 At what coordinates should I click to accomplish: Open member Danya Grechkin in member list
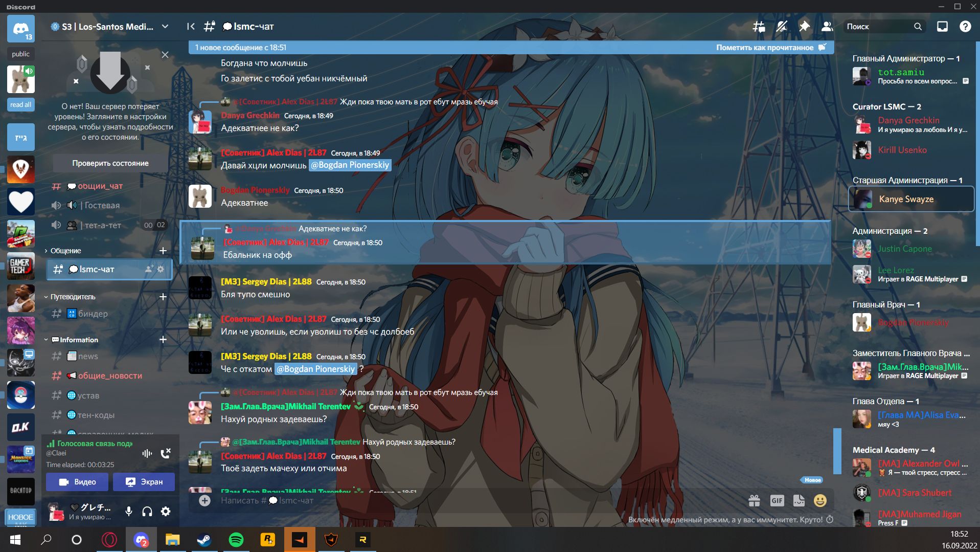pyautogui.click(x=911, y=124)
